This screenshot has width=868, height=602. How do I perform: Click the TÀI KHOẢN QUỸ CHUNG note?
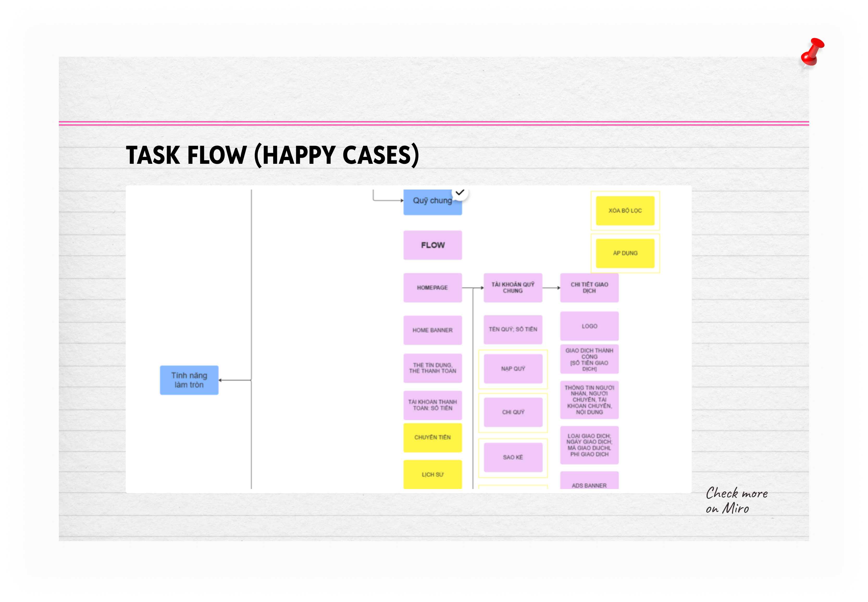513,287
